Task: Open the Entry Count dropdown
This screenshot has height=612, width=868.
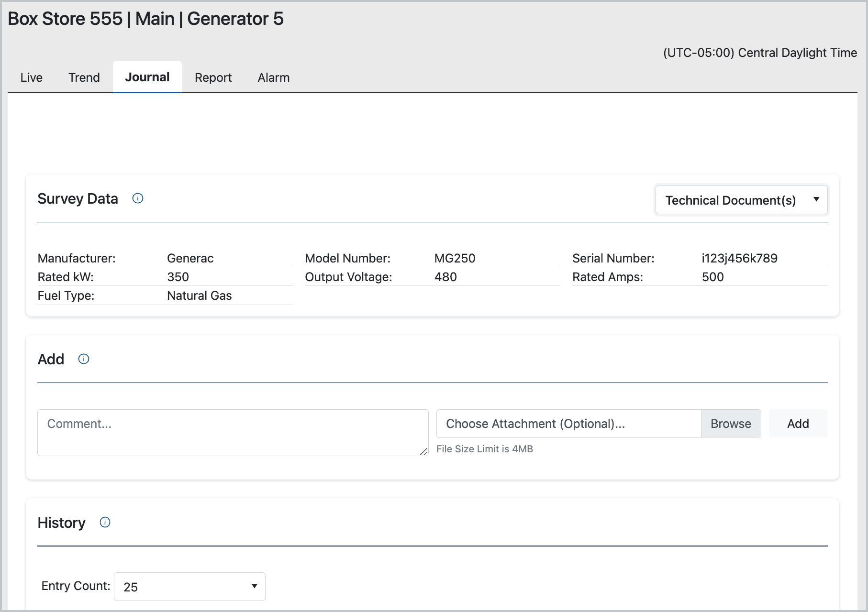Action: coord(189,587)
